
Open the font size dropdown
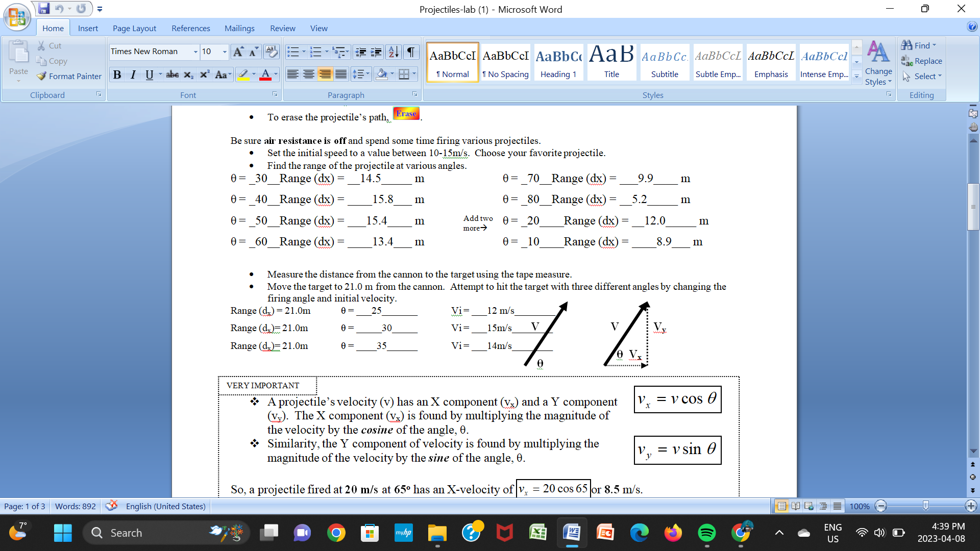224,52
